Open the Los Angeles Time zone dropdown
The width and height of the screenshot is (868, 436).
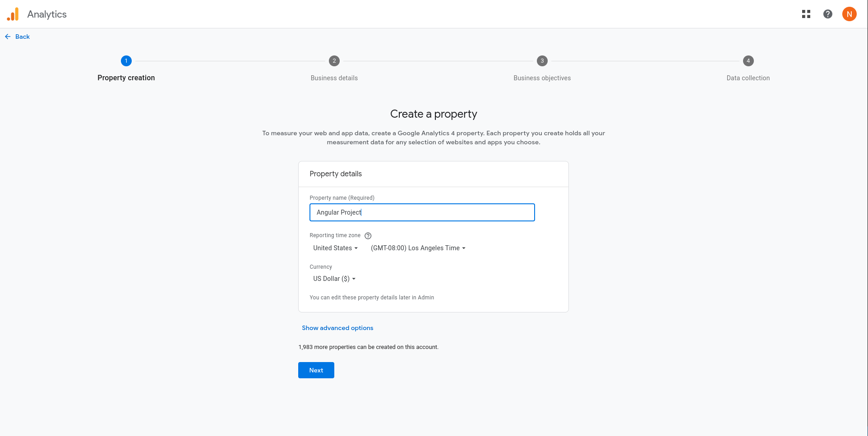(417, 248)
